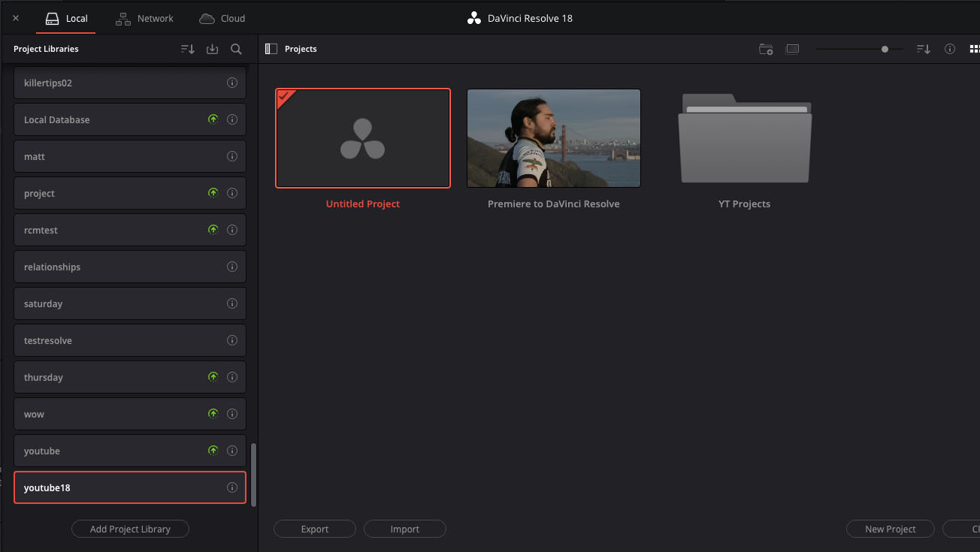The image size is (980, 552).
Task: Click the Project Libraries list scrollbar
Action: 253,475
